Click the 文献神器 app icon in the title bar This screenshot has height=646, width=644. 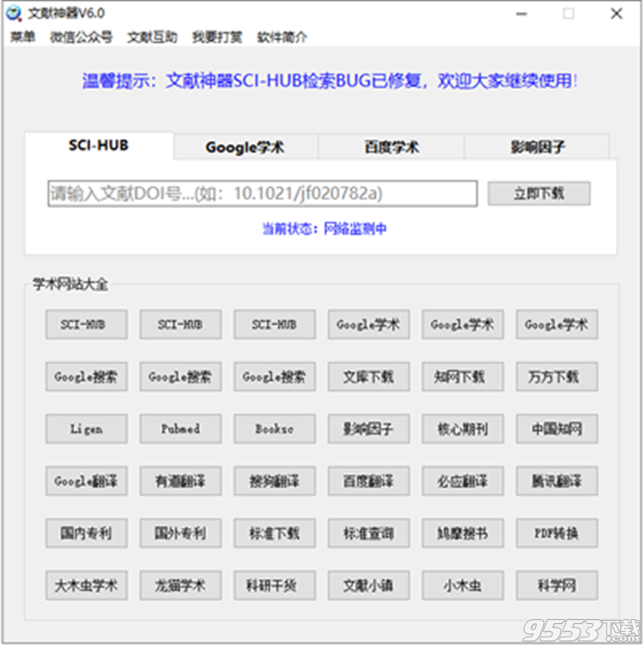(x=14, y=13)
